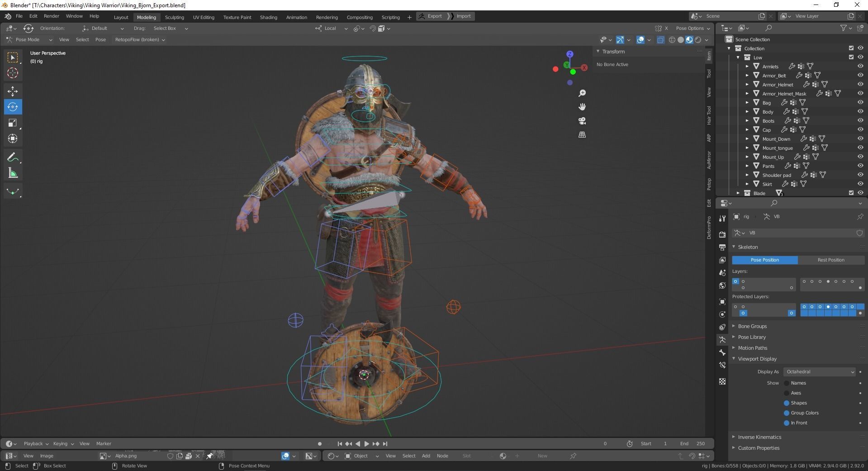Select the Breakdowner tool
This screenshot has width=868, height=471.
pos(13,191)
